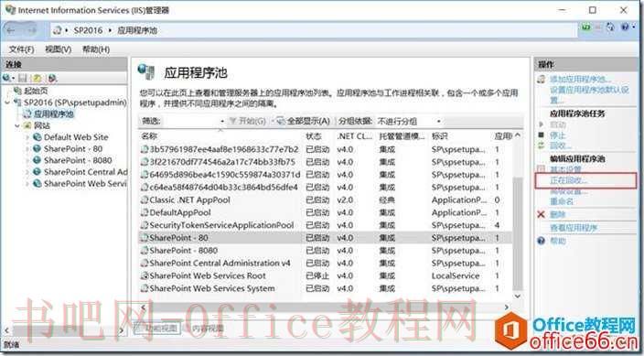The width and height of the screenshot is (644, 356).
Task: Expand the SharePoint Web Servi tree node
Action: (x=27, y=183)
